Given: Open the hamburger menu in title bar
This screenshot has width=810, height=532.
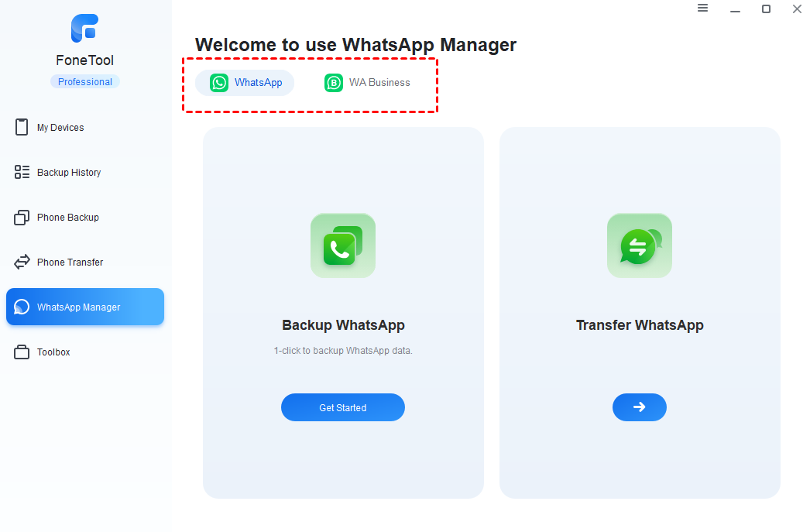Looking at the screenshot, I should point(702,9).
